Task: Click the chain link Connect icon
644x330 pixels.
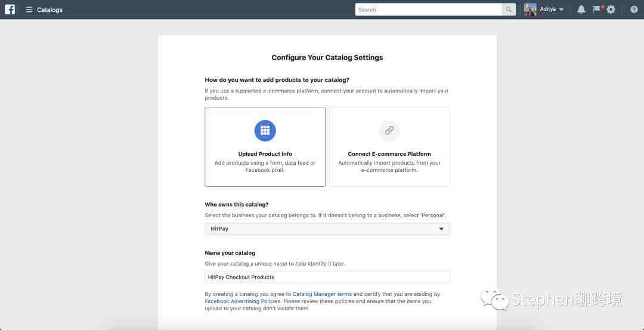Action: tap(389, 131)
